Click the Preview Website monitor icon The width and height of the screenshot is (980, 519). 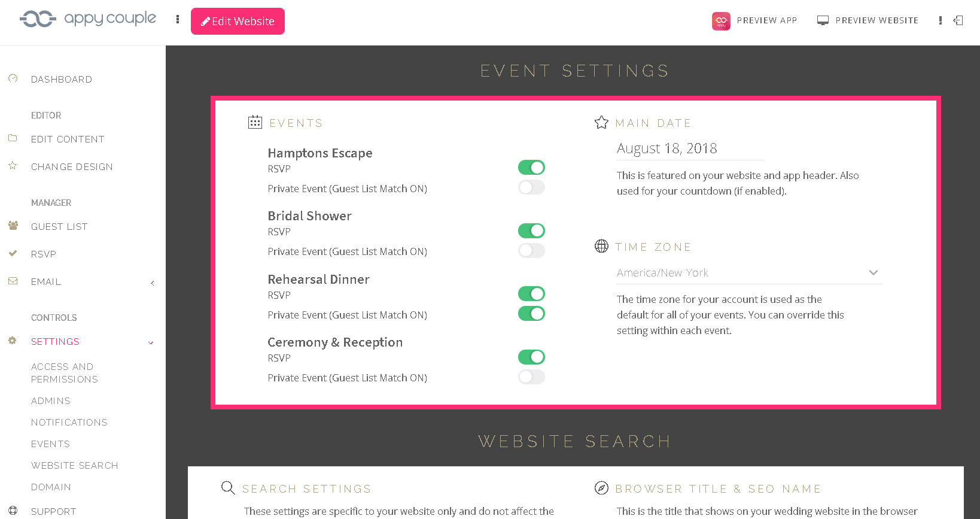[823, 20]
